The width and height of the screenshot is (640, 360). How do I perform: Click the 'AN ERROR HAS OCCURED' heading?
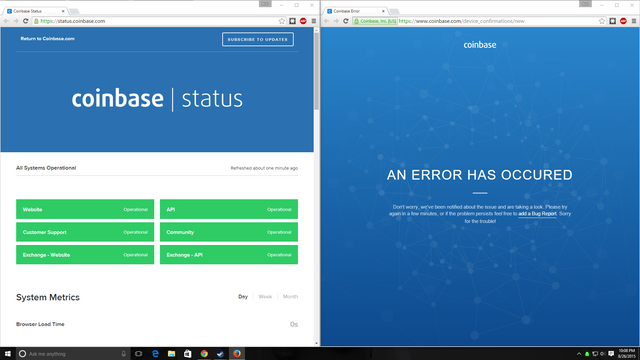click(x=480, y=175)
